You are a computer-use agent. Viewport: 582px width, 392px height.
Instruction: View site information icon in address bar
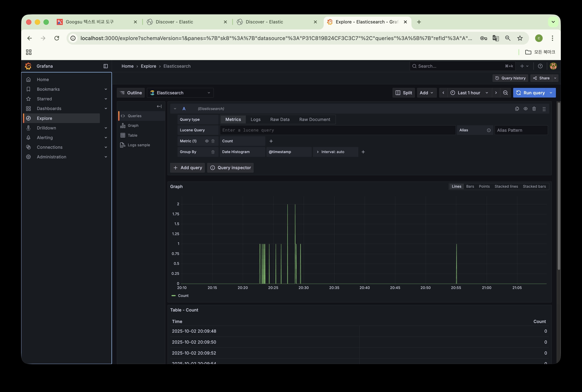[x=73, y=38]
